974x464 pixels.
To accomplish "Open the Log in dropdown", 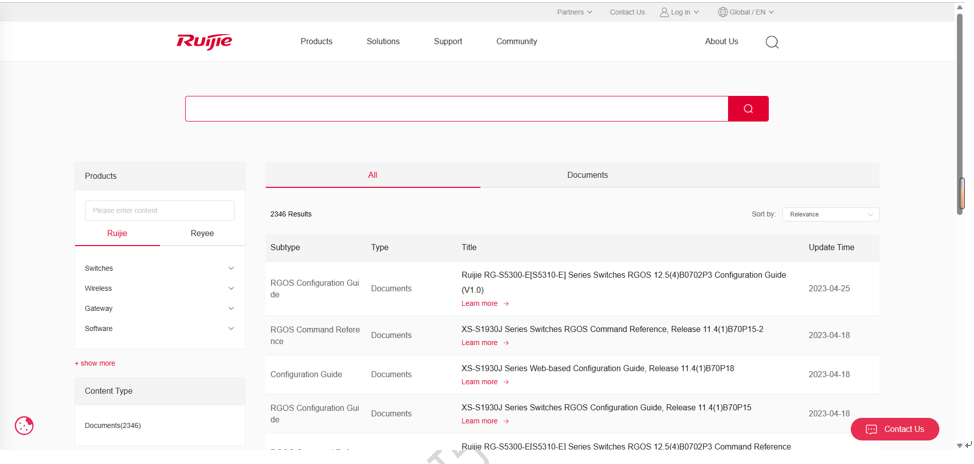I will click(680, 12).
